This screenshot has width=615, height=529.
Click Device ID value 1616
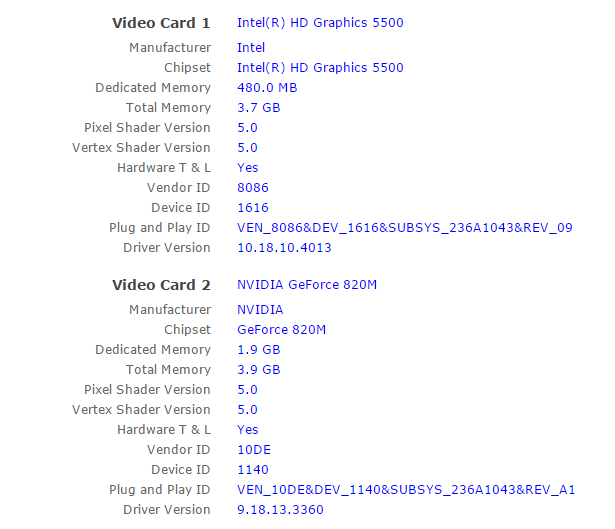[x=253, y=207]
